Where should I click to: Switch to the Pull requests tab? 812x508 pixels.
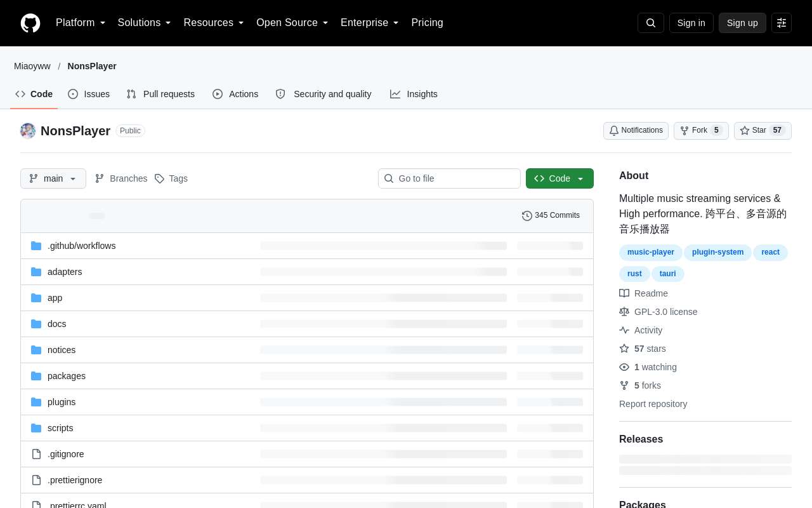tap(160, 94)
